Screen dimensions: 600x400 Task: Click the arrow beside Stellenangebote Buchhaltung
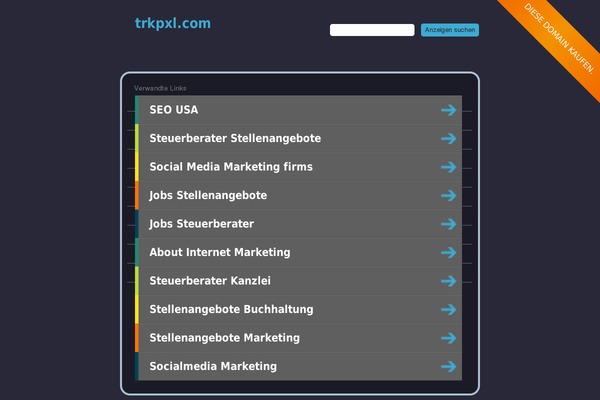point(448,310)
